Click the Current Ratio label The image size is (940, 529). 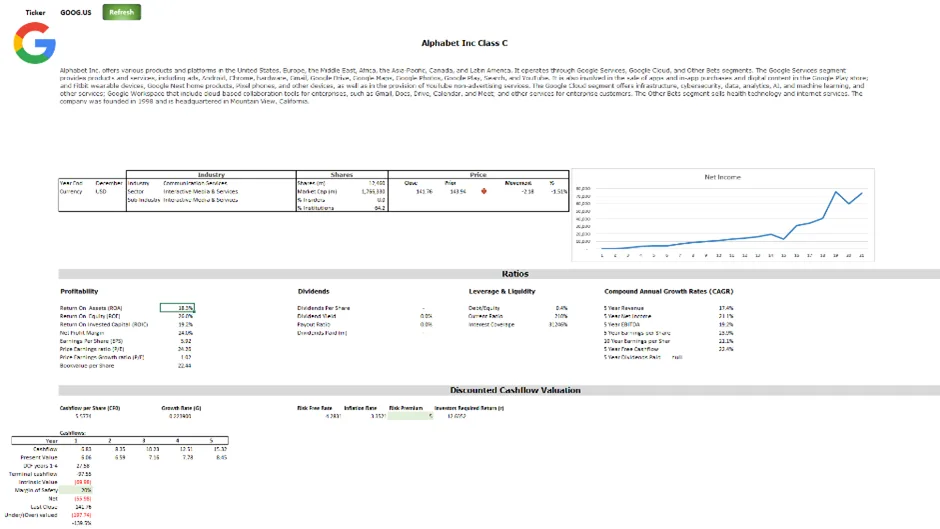486,316
